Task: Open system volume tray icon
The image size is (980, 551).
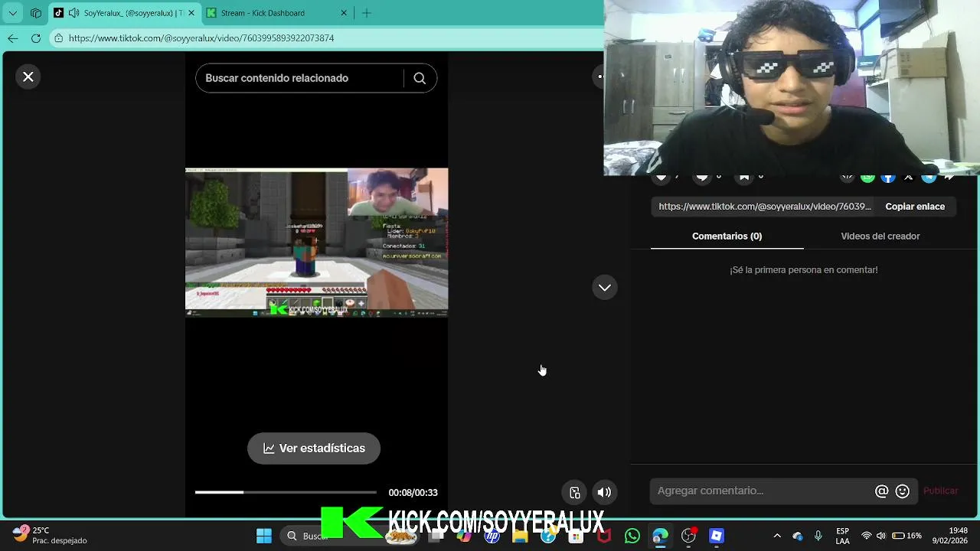Action: [x=881, y=536]
